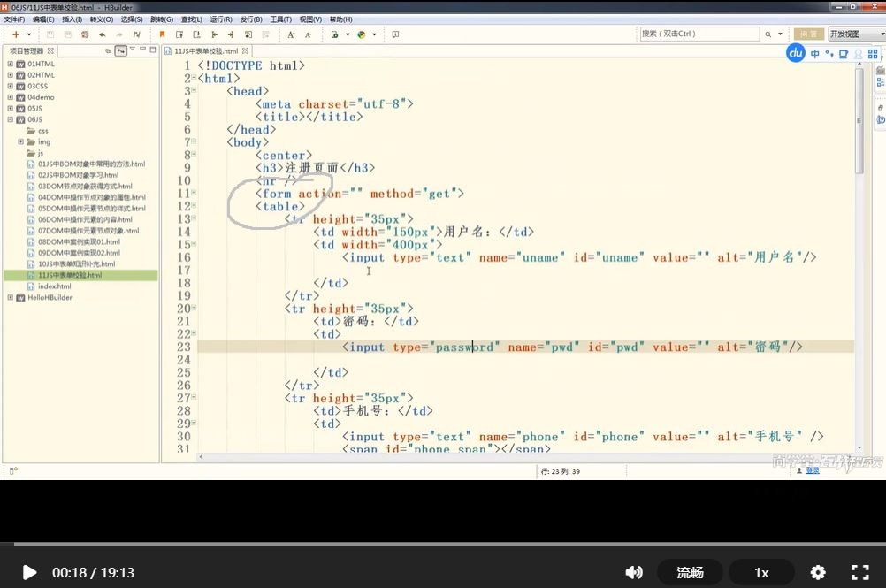The width and height of the screenshot is (886, 588).
Task: Click the Baidu input du logo icon
Action: tap(796, 54)
